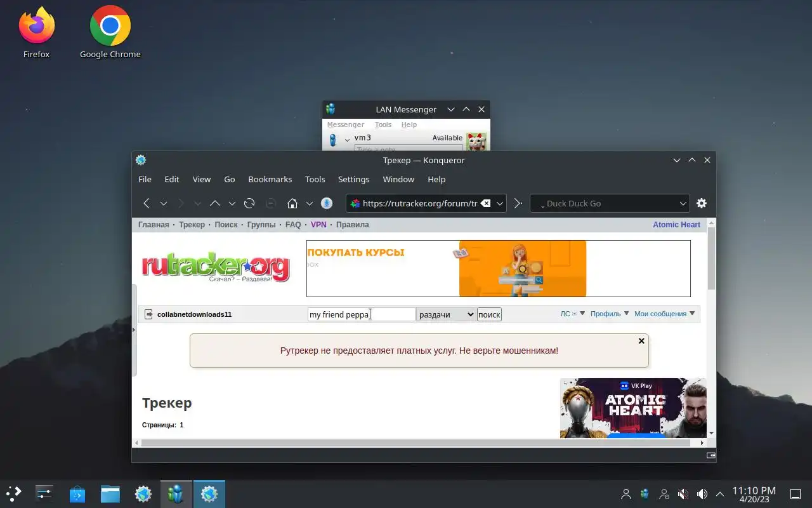The image size is (812, 508).
Task: Click the Atomic Heart VK Play banner
Action: point(633,408)
